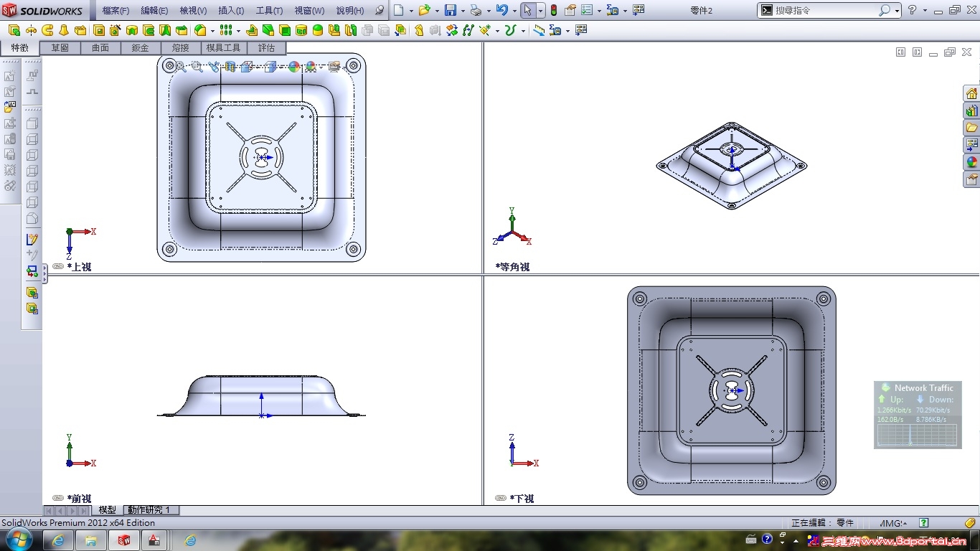Open the Windows Start button
980x551 pixels.
tap(19, 540)
